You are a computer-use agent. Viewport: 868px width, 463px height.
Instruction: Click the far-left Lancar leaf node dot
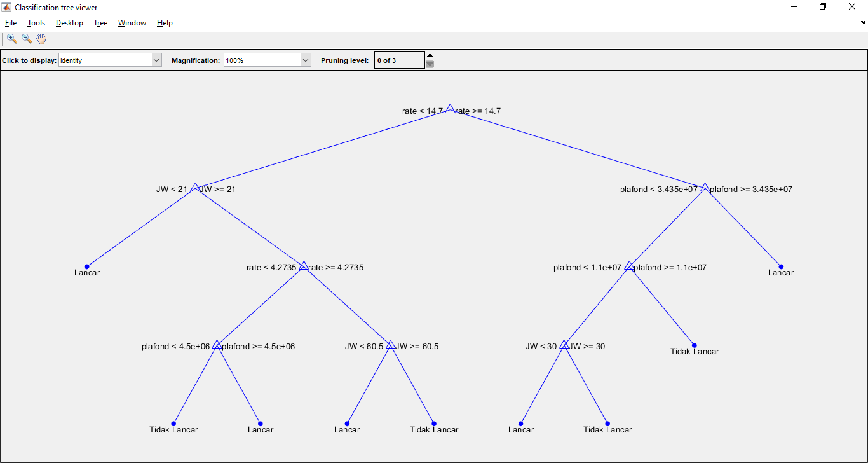(x=87, y=267)
